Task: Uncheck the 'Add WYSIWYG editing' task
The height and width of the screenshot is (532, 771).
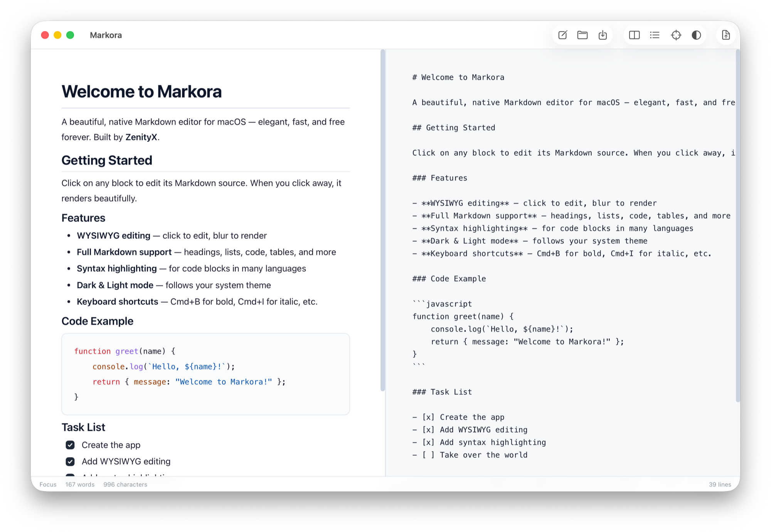Action: tap(70, 461)
